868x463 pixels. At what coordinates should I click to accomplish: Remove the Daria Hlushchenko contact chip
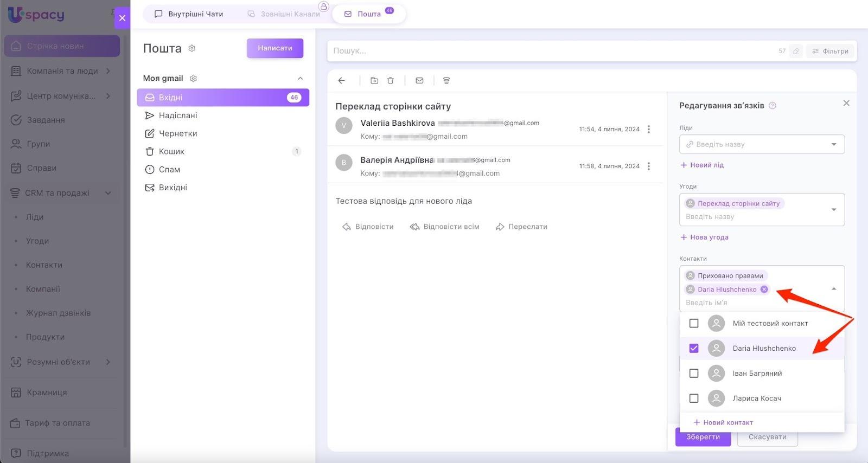click(764, 290)
